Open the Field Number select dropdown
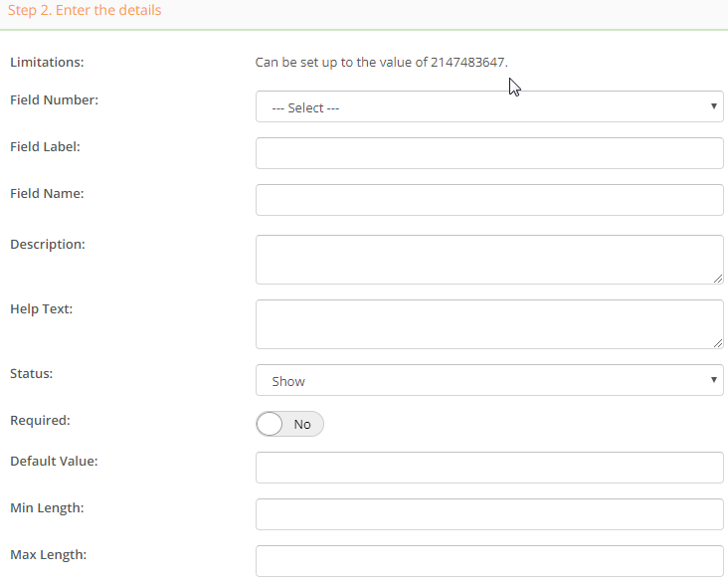The height and width of the screenshot is (583, 728). [488, 106]
